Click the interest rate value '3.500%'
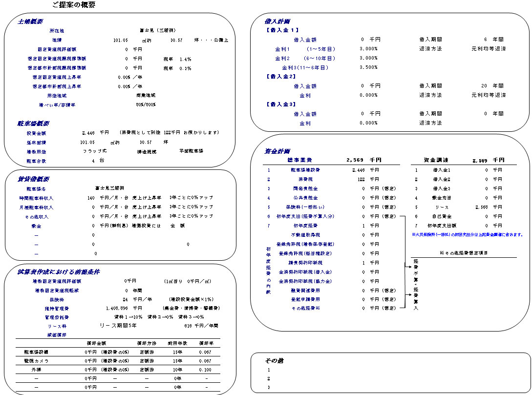 (x=368, y=67)
